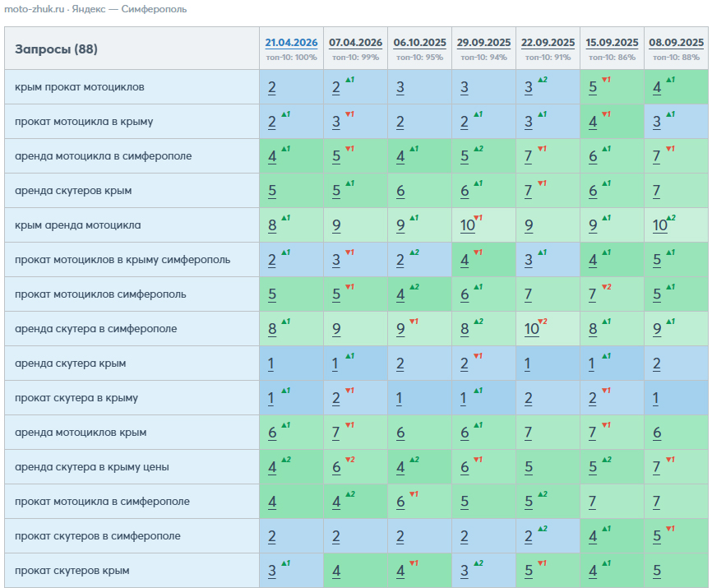The width and height of the screenshot is (712, 588).
Task: Open position 8 for крым аренда мотоцикла on 21.04.2026
Action: point(272,225)
